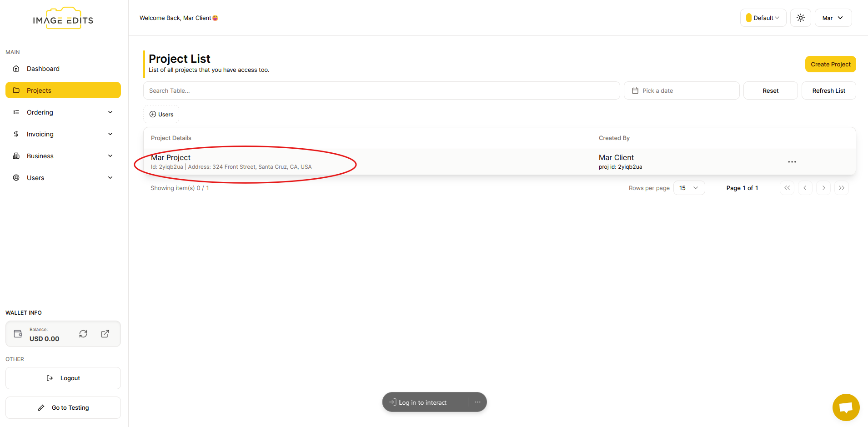Refresh the wallet balance icon
The height and width of the screenshot is (427, 868).
pyautogui.click(x=83, y=334)
